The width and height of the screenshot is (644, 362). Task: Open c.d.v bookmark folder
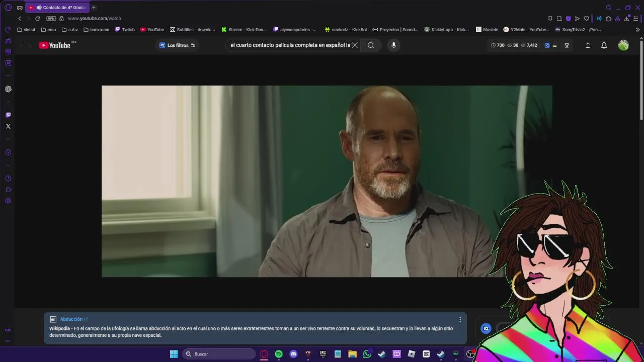[69, 30]
